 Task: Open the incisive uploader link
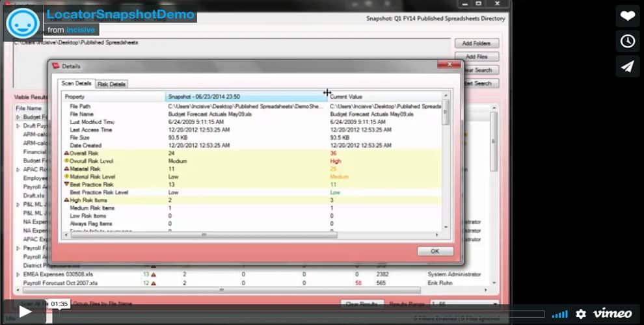coord(81,30)
